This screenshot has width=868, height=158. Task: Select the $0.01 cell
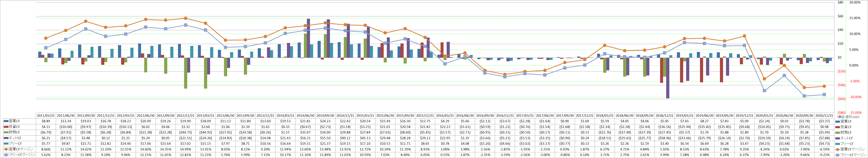[785, 121]
